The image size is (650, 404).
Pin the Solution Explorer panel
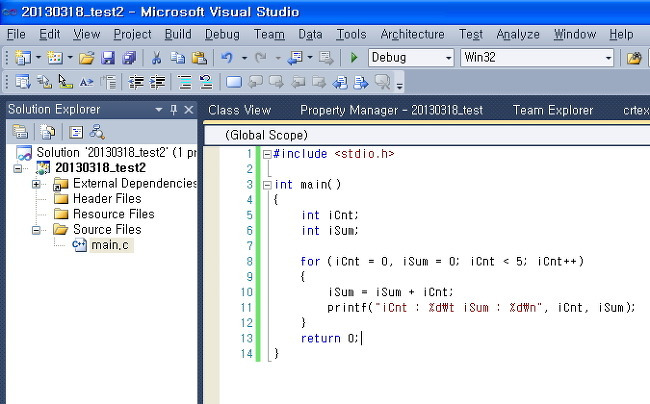tap(174, 109)
